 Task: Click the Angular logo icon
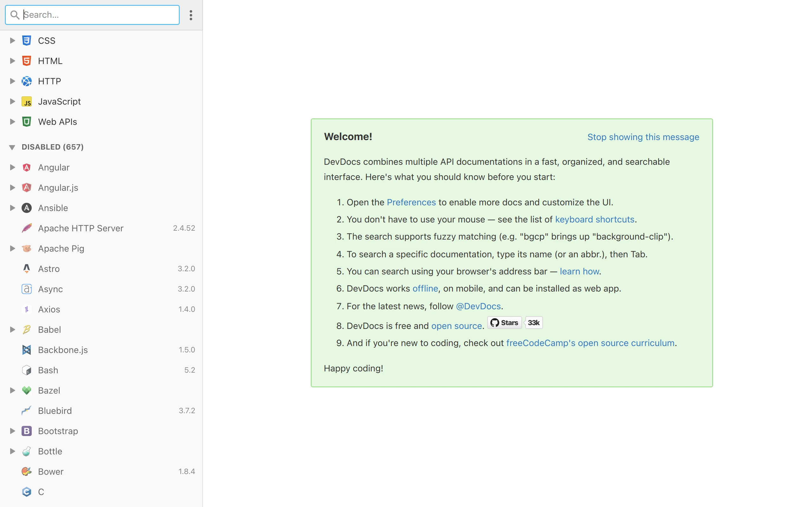27,167
